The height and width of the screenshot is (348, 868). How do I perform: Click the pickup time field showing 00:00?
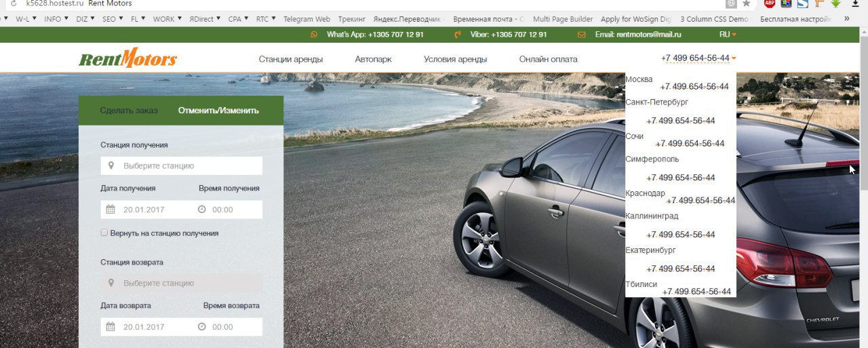229,210
